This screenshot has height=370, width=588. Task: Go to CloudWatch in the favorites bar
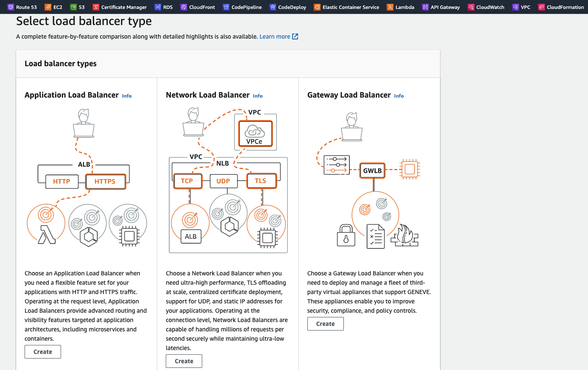tap(486, 7)
